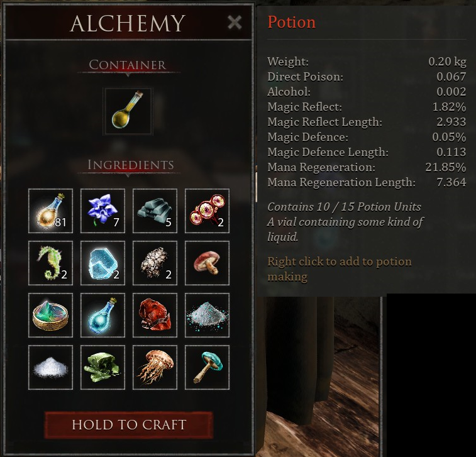
Task: Select the pink jeweled ingredient
Action: pos(207,211)
